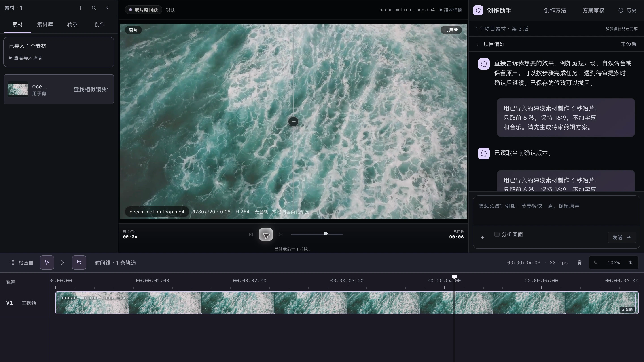Jump to next segment

280,234
